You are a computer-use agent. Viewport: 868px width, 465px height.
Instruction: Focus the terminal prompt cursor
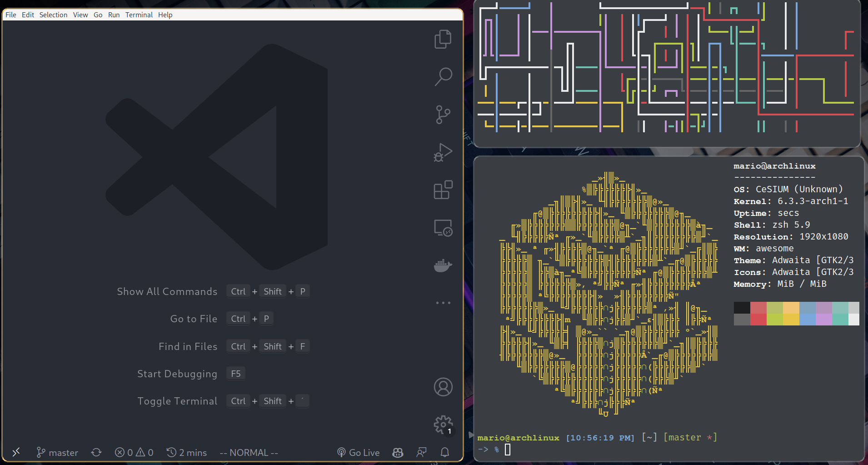tap(508, 450)
